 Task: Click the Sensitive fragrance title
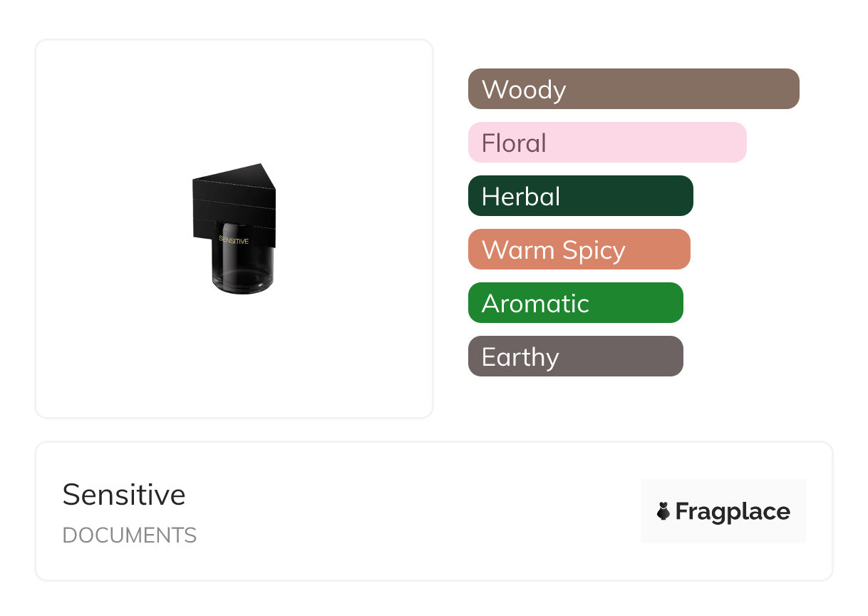(124, 495)
